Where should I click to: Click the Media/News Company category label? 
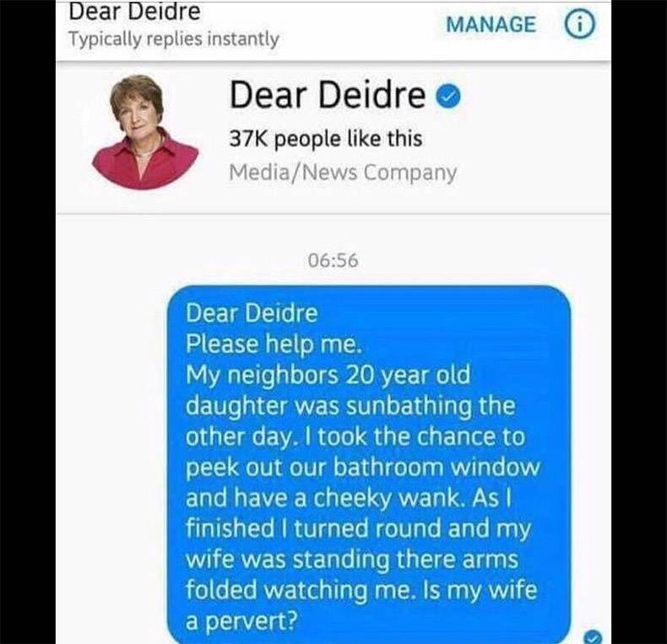pos(343,172)
